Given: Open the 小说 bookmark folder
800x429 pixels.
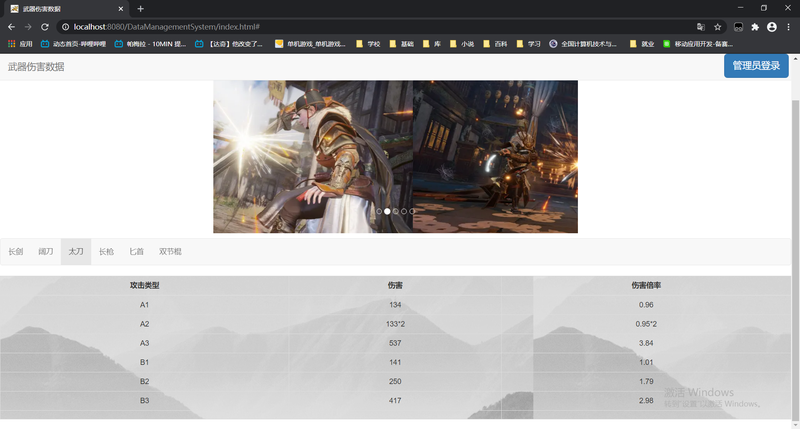Looking at the screenshot, I should (x=462, y=44).
